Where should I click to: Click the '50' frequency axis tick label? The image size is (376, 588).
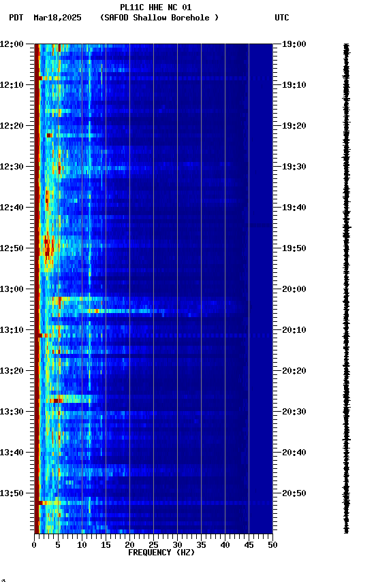click(272, 546)
